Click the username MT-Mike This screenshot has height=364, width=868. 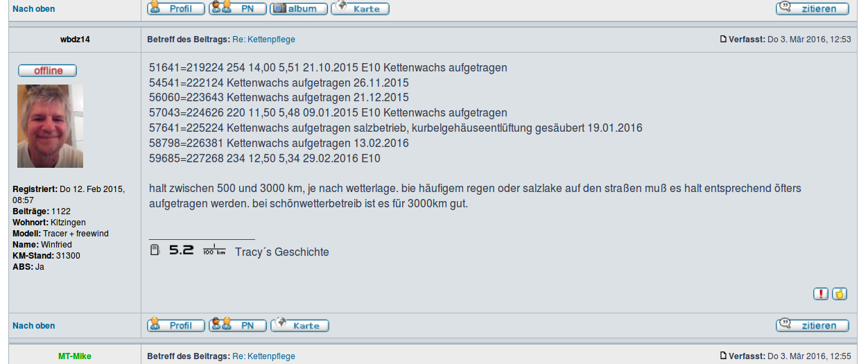click(x=74, y=356)
